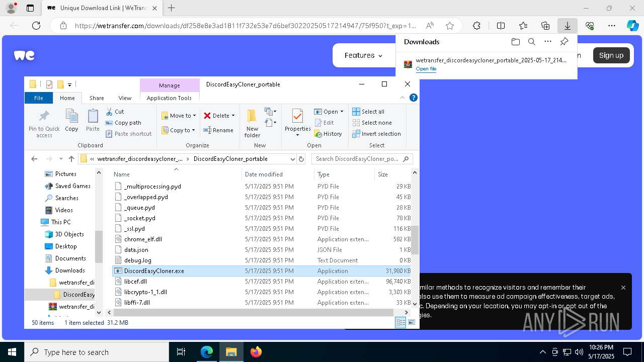
Task: Open Copy to dropdown
Action: [x=178, y=130]
